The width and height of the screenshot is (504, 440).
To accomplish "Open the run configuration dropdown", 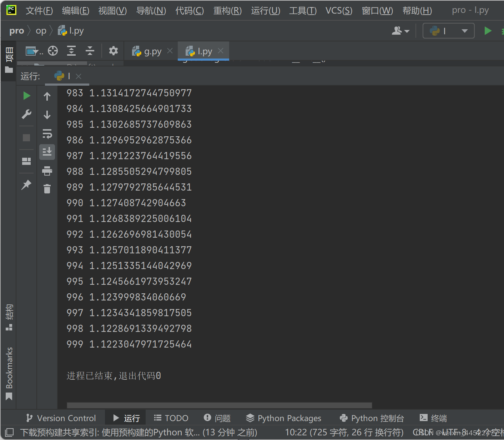I will pyautogui.click(x=449, y=31).
